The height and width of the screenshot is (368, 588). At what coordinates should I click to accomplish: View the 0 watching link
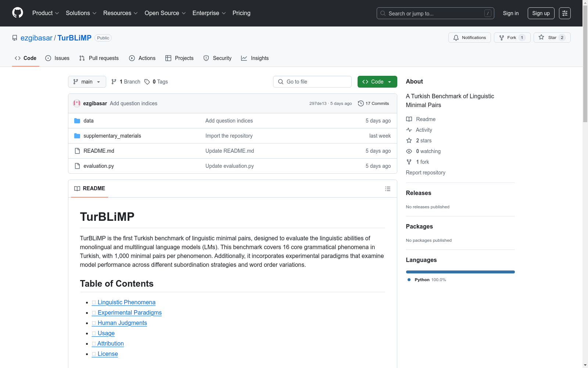[423, 151]
